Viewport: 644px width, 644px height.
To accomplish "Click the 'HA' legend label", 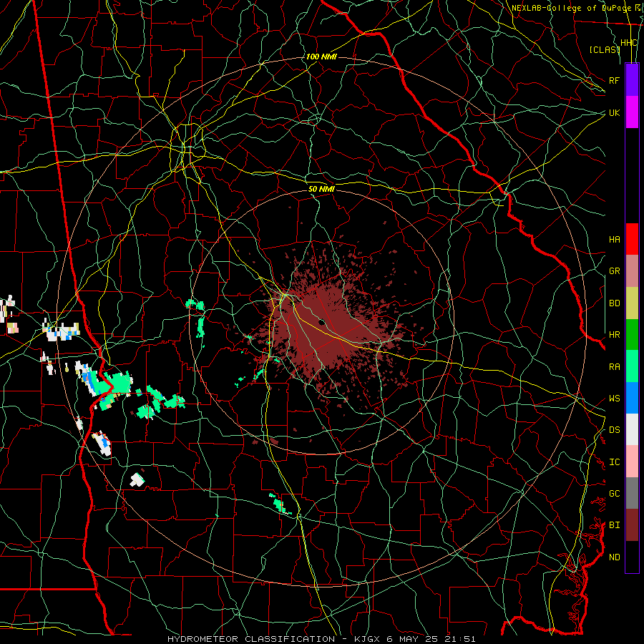I will (x=614, y=239).
